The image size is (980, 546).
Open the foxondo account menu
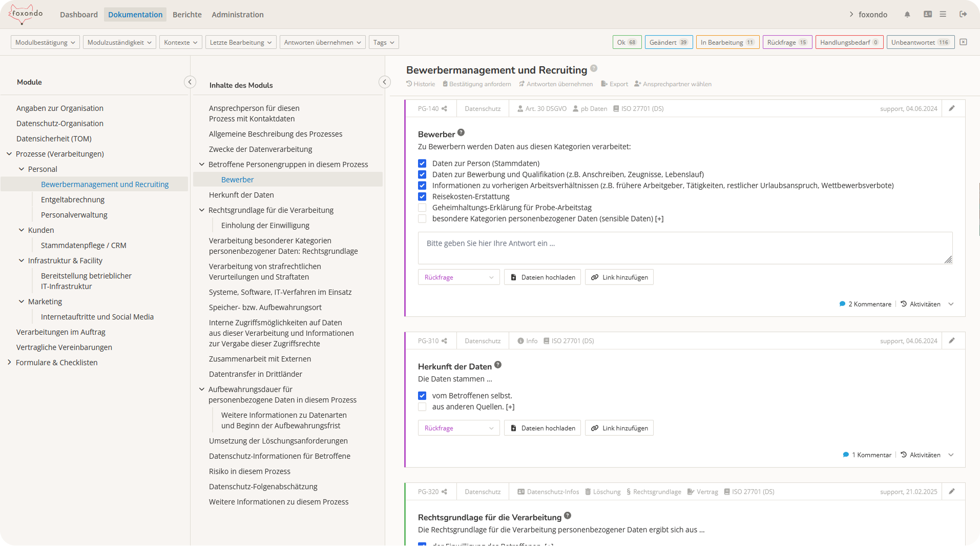coord(868,14)
